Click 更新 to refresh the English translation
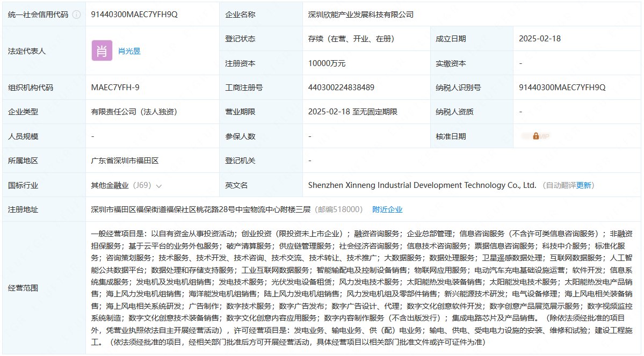The height and width of the screenshot is (356, 644). [x=583, y=185]
